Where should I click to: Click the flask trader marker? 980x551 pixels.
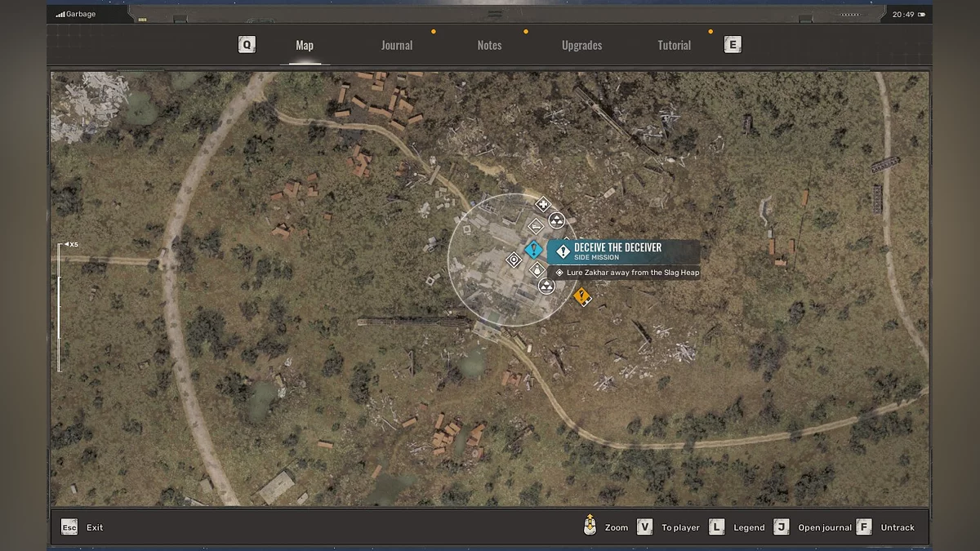[x=537, y=270]
